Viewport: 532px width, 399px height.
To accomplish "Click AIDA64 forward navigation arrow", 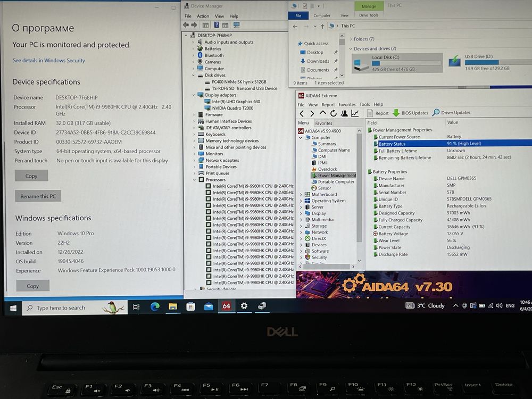I will click(x=312, y=113).
